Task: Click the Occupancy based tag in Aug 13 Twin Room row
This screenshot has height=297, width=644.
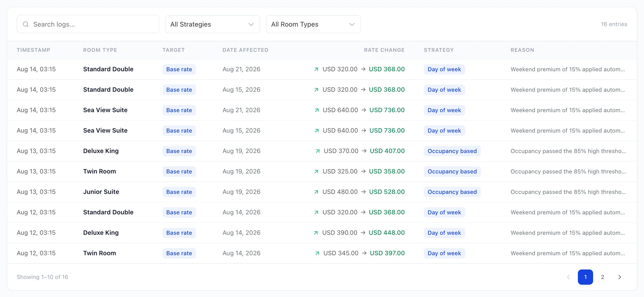Action: (x=452, y=171)
